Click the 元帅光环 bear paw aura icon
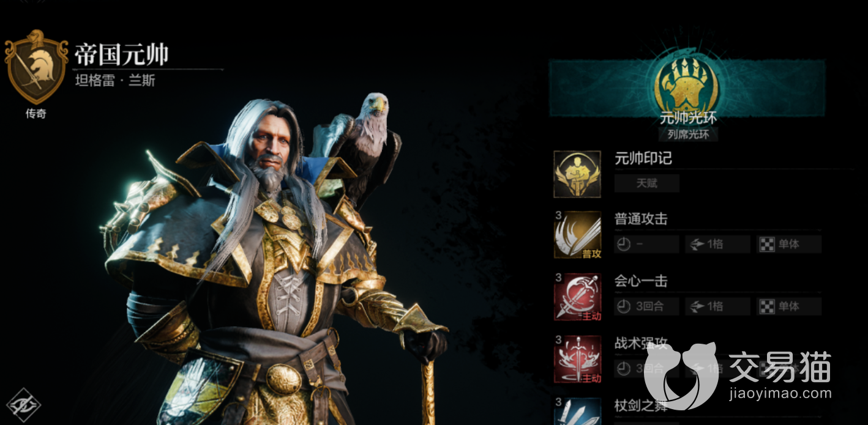Viewport: 868px width, 425px height. tap(687, 82)
